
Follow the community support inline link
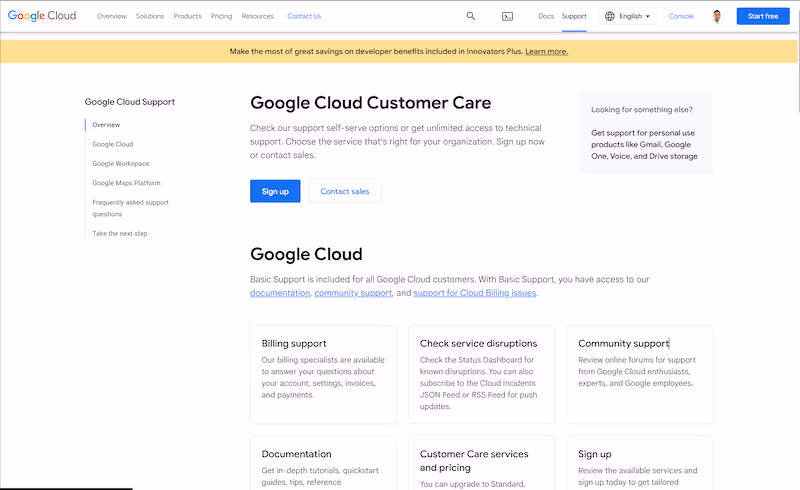(x=353, y=293)
